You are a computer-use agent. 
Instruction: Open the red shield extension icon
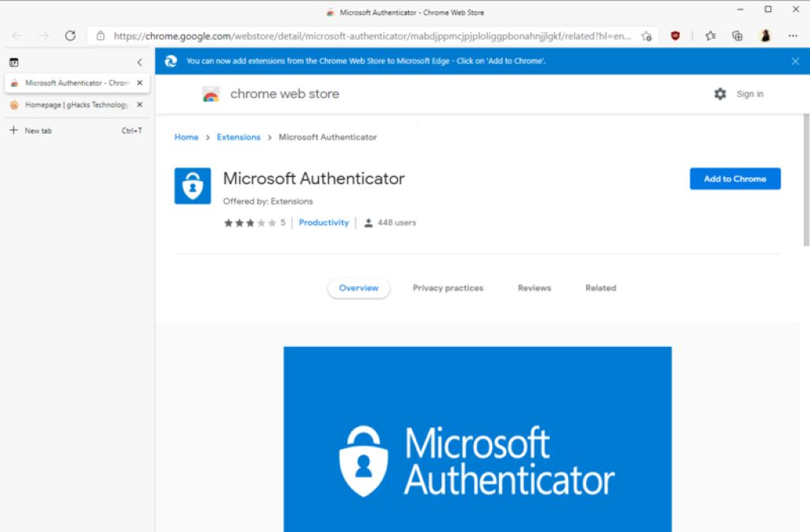[675, 36]
